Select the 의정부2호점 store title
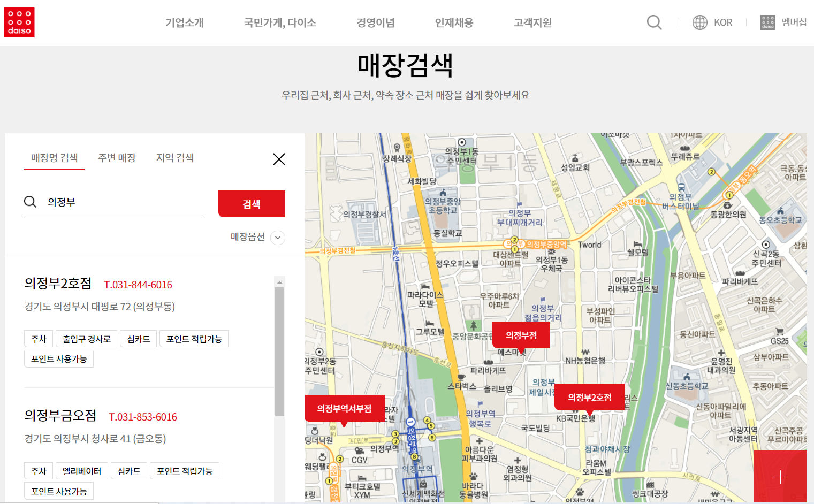This screenshot has height=504, width=814. [x=58, y=283]
